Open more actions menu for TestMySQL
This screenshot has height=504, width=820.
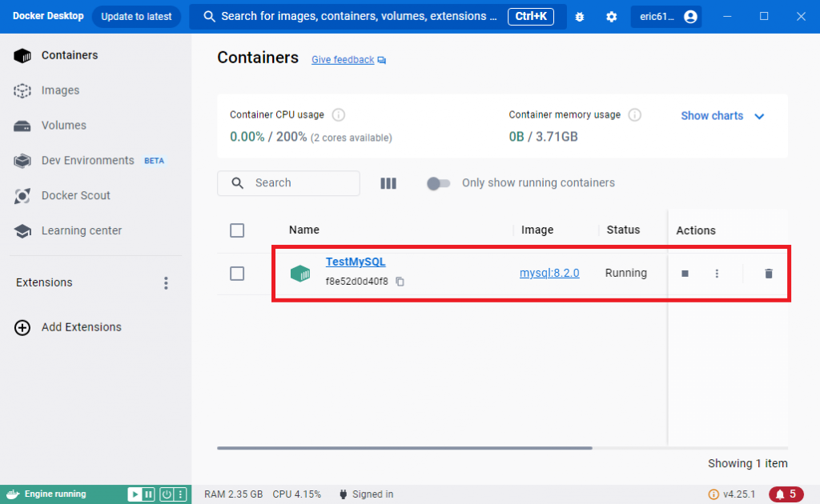[x=717, y=274]
